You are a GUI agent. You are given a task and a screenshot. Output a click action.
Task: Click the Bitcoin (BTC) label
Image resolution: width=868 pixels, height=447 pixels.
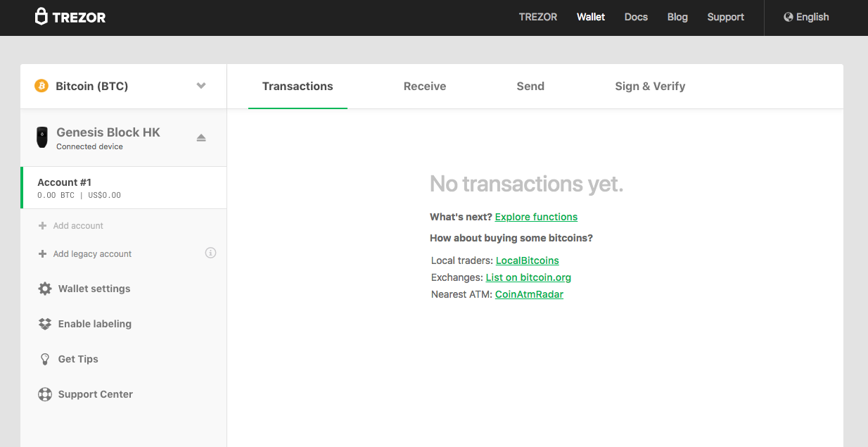coord(92,86)
